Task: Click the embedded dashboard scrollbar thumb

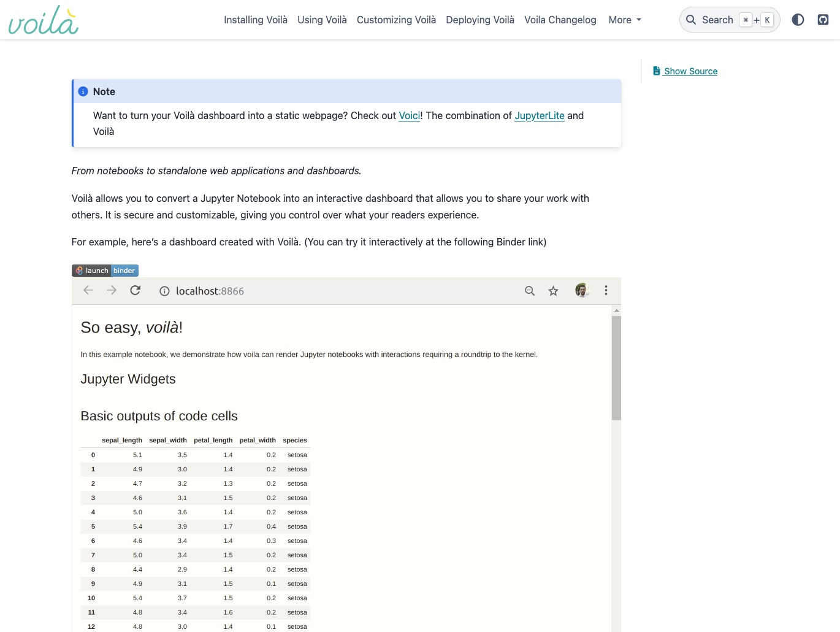Action: pos(616,368)
